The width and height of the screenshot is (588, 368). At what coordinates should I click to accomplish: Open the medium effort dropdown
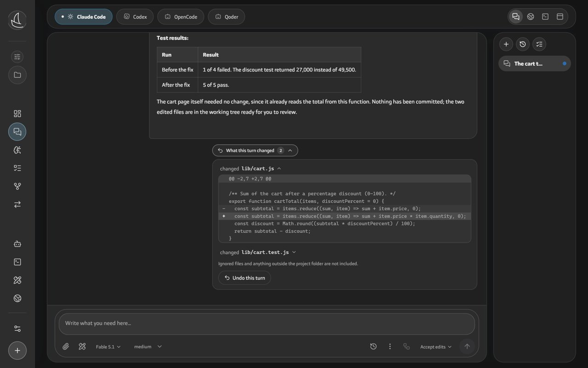pos(148,347)
